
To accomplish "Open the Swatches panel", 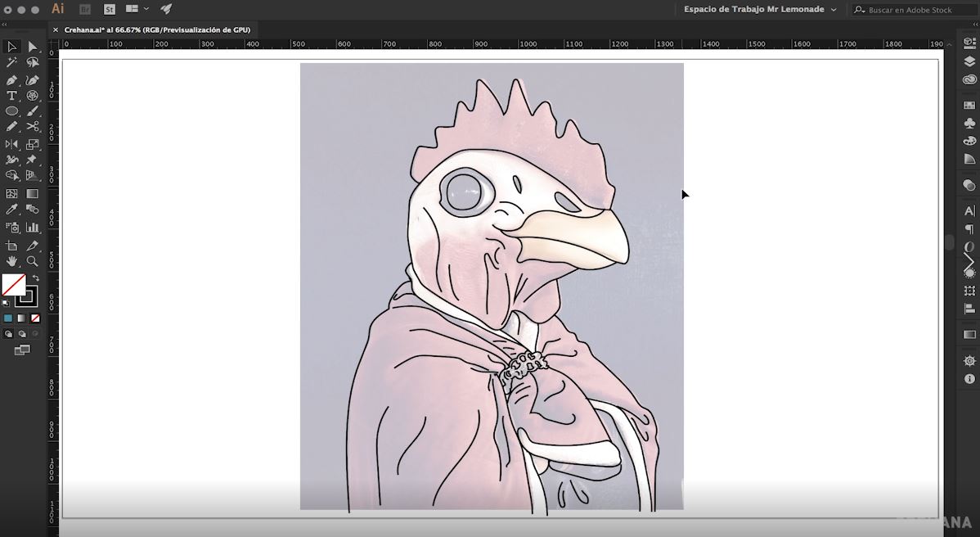I will click(969, 105).
